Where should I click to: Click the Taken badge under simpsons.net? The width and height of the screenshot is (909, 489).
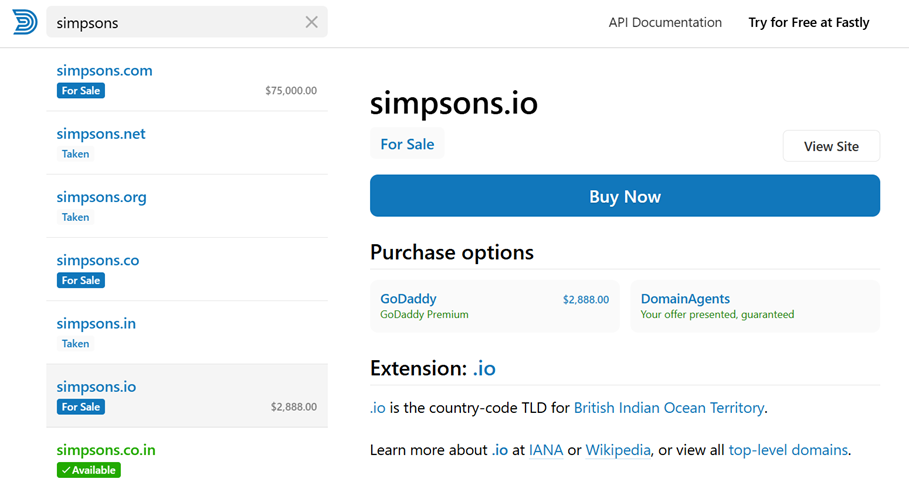75,154
